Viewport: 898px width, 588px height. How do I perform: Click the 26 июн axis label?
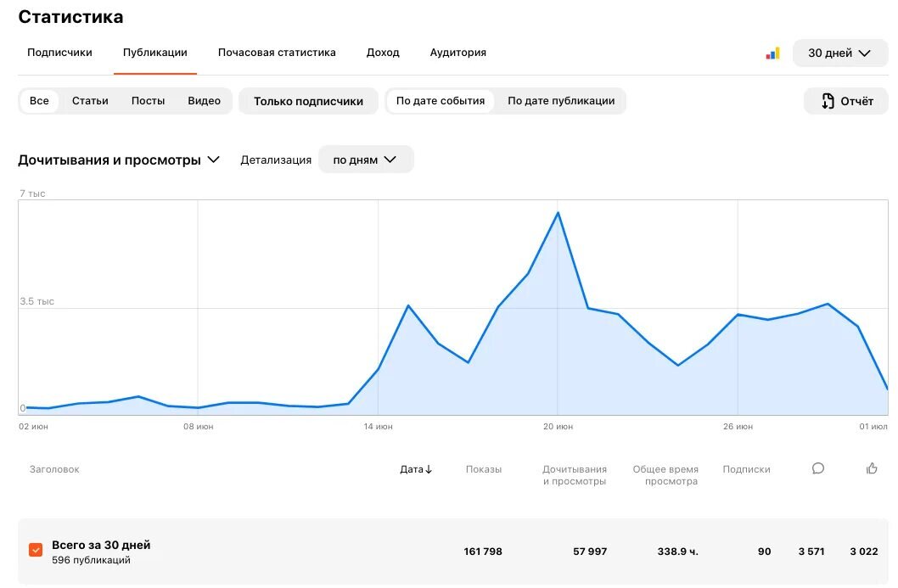[x=738, y=427]
